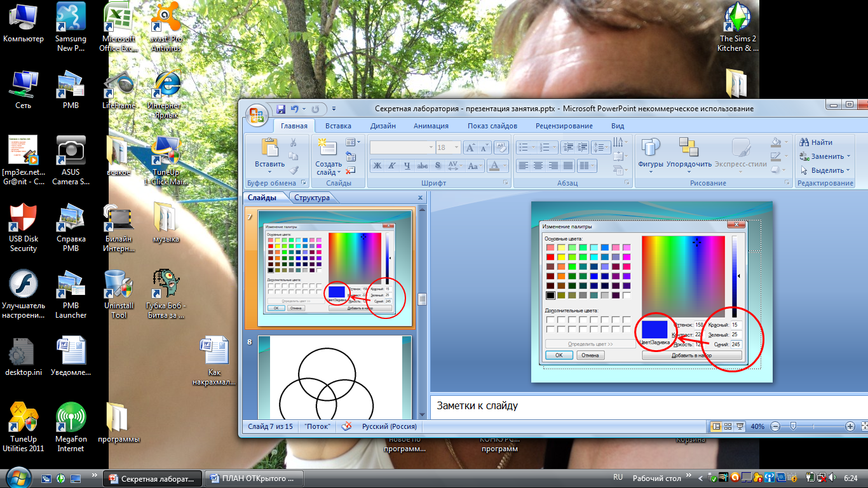This screenshot has height=488, width=868.
Task: Toggle italic formatting (К)
Action: [391, 166]
